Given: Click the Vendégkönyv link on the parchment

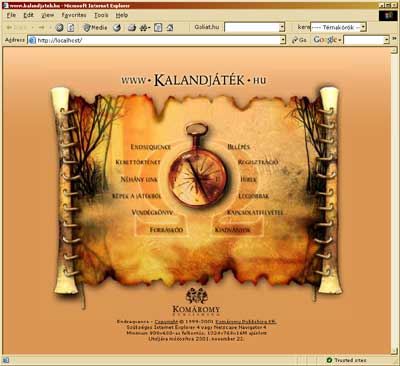Looking at the screenshot, I should coord(153,212).
